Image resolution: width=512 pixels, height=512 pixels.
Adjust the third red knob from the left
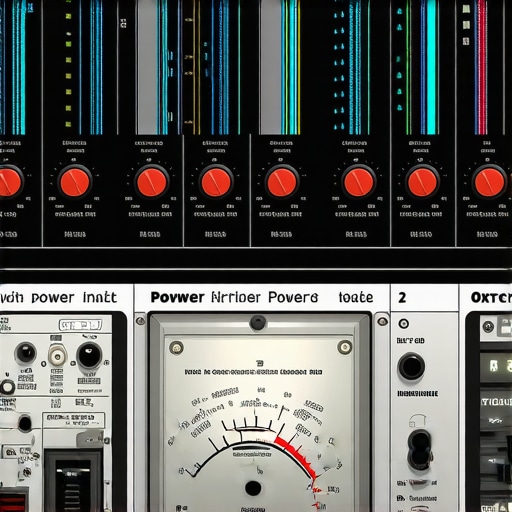point(152,182)
